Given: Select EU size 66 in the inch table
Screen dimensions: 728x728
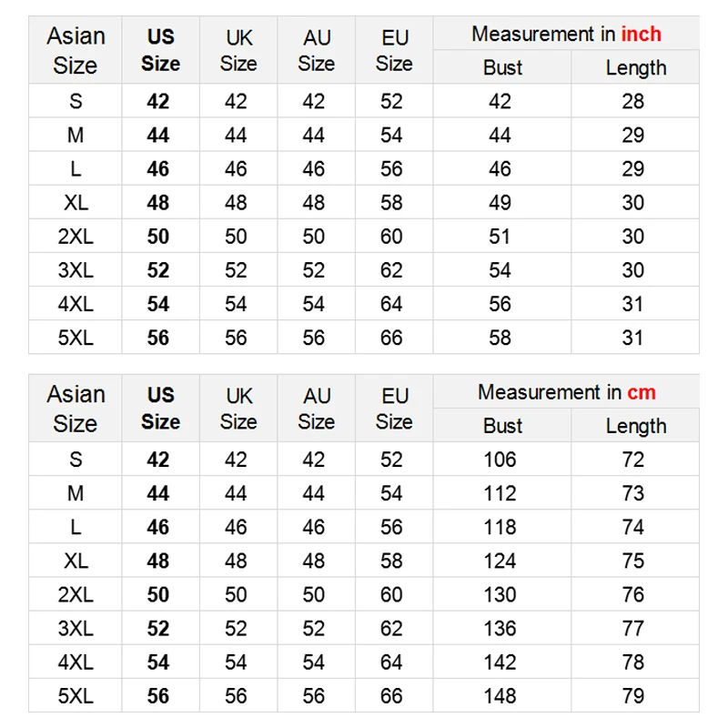Looking at the screenshot, I should 392,338.
